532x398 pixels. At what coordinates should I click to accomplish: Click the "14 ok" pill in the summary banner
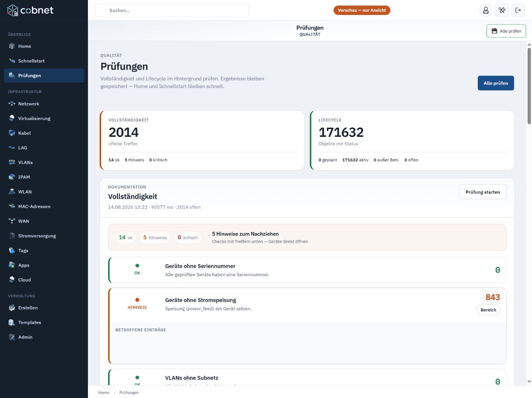(126, 237)
